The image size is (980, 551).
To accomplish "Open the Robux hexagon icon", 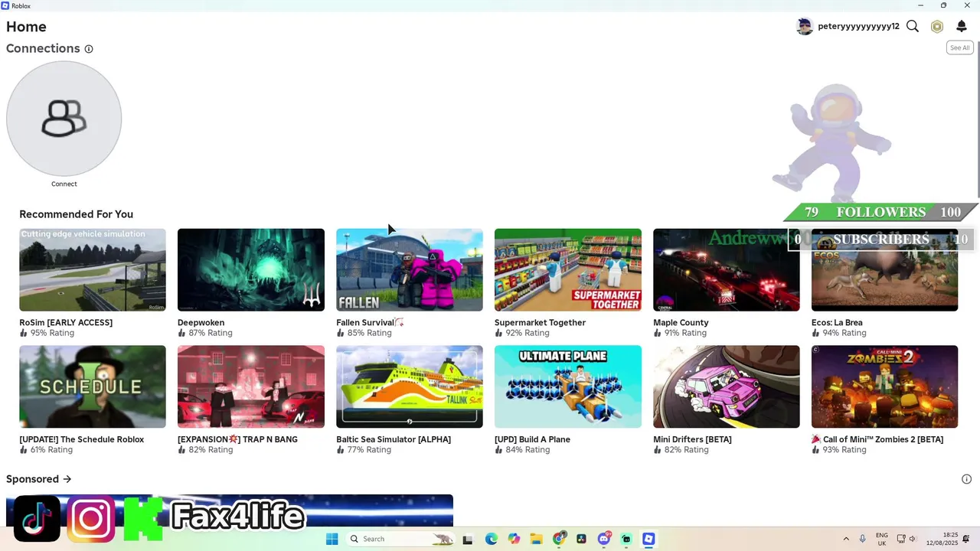I will pos(937,27).
